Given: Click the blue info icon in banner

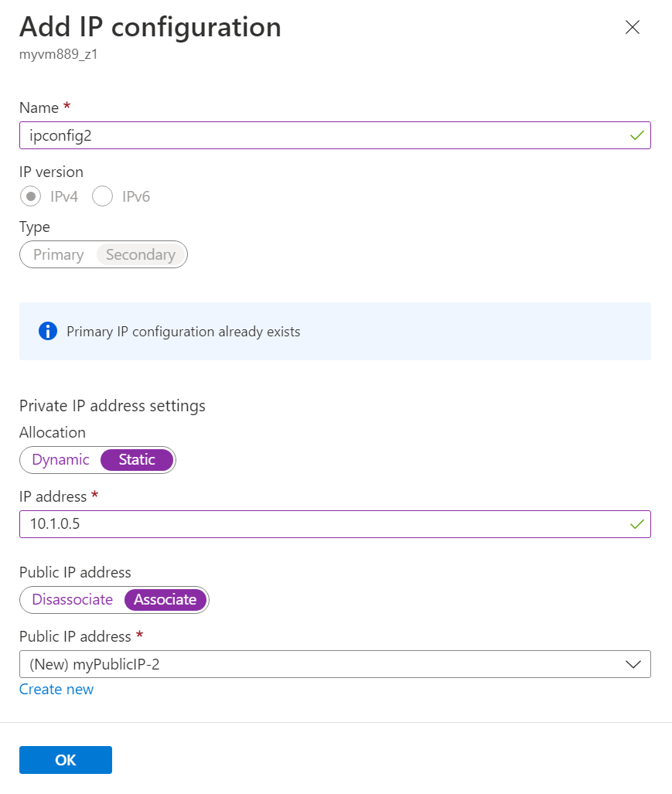Looking at the screenshot, I should pos(47,332).
